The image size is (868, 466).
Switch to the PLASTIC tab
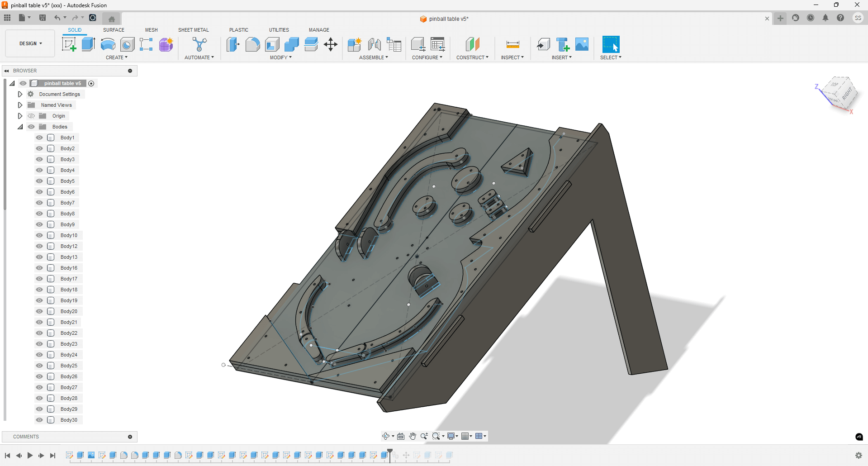click(x=239, y=30)
